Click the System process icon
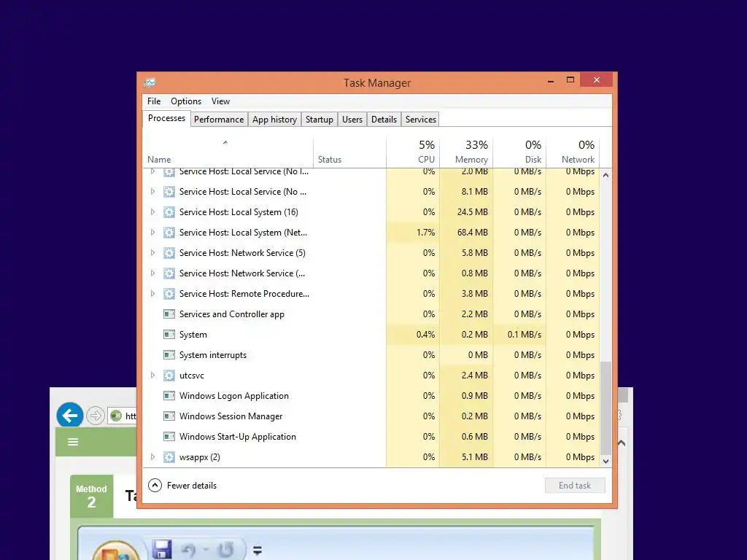 169,335
